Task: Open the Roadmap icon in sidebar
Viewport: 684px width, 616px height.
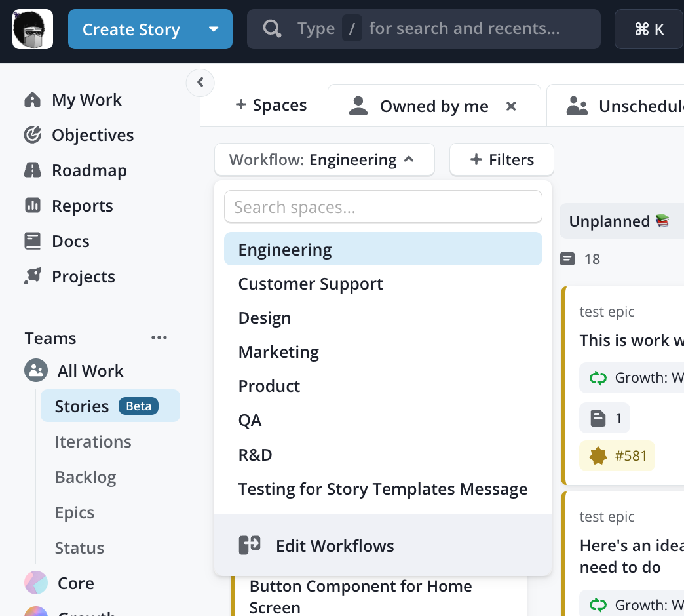Action: 32,170
